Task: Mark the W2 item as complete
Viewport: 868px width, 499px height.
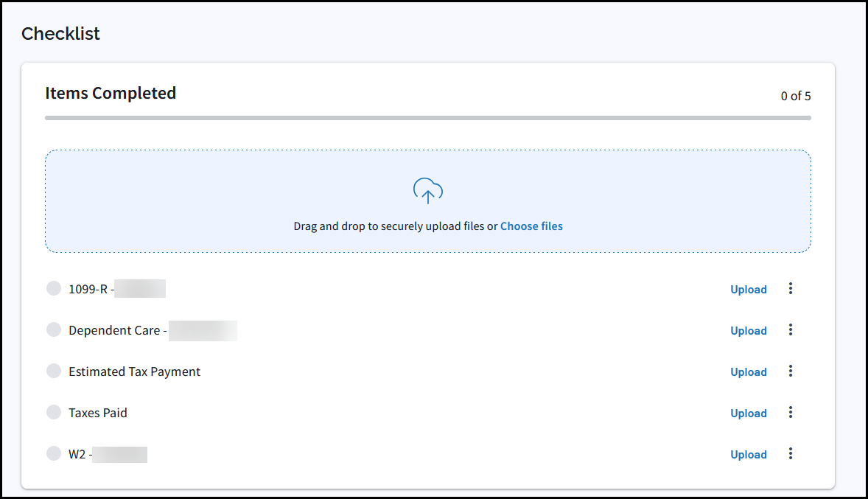Action: (54, 454)
